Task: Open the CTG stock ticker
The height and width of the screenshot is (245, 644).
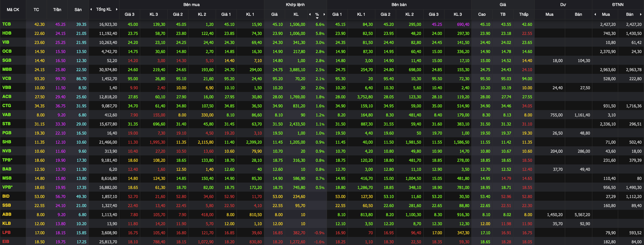Action: [x=7, y=106]
